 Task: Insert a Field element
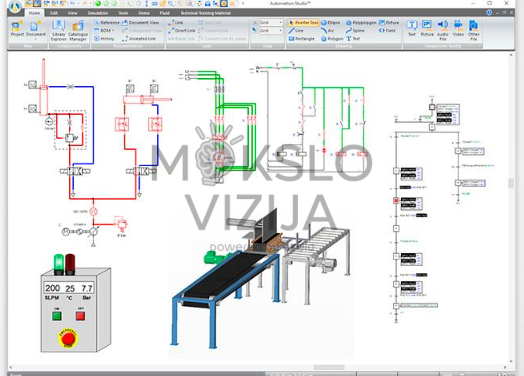point(387,30)
